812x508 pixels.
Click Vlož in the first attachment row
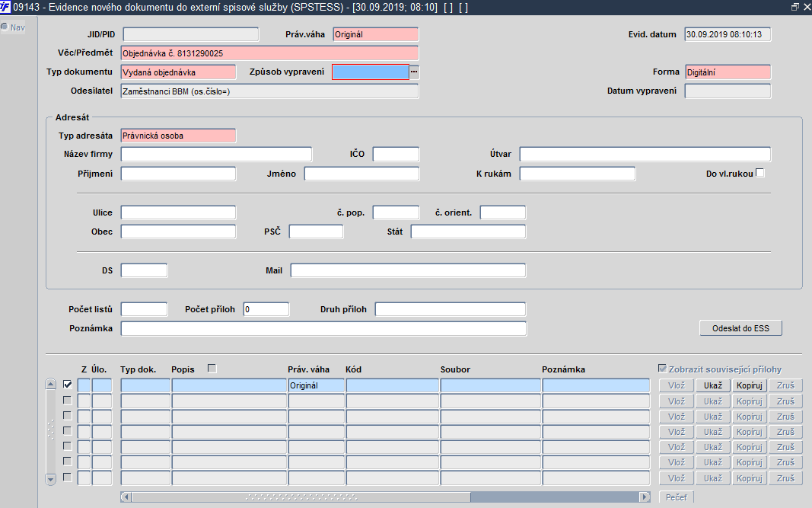tap(677, 385)
